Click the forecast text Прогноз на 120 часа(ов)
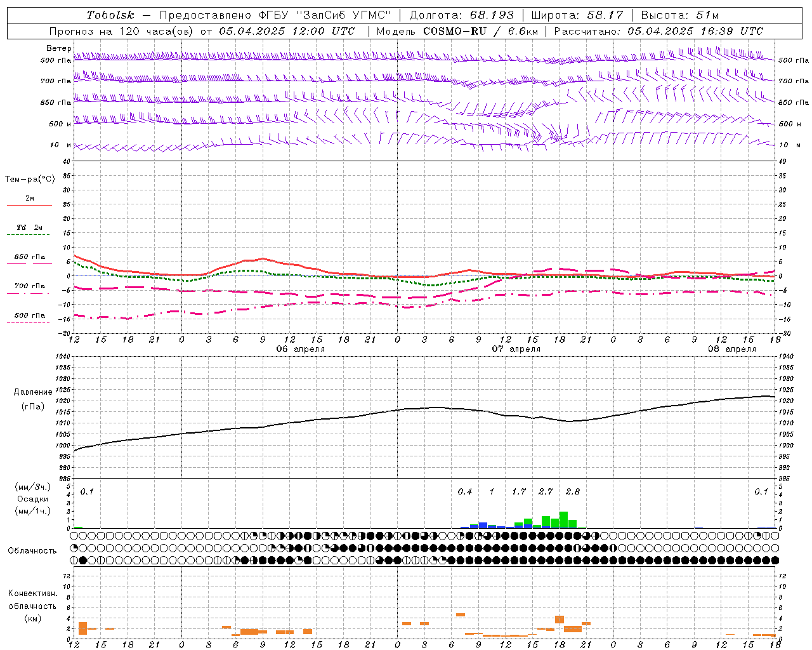 (121, 31)
